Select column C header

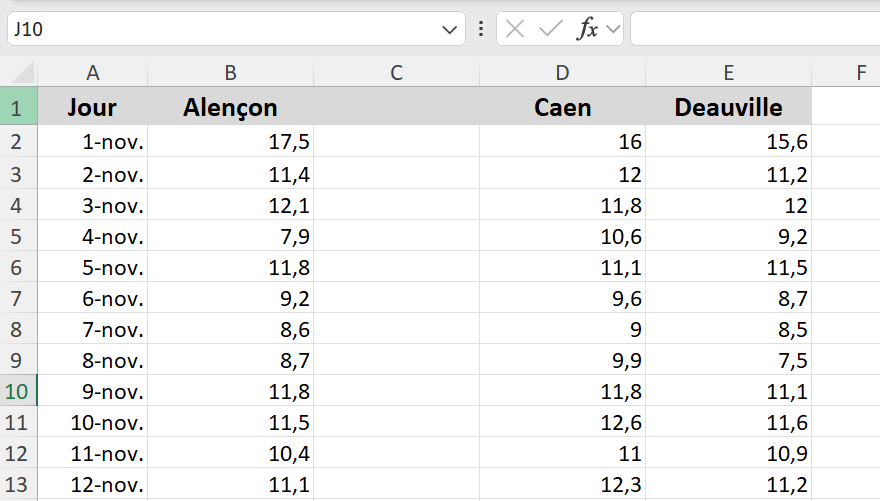(x=397, y=73)
